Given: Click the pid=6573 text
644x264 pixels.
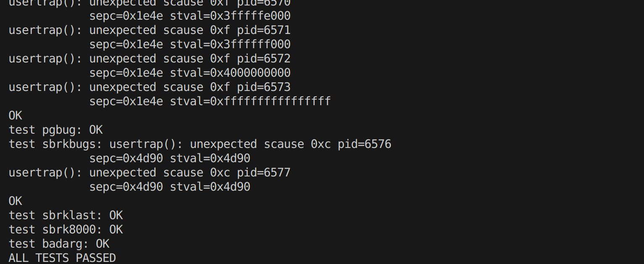Looking at the screenshot, I should tap(264, 87).
